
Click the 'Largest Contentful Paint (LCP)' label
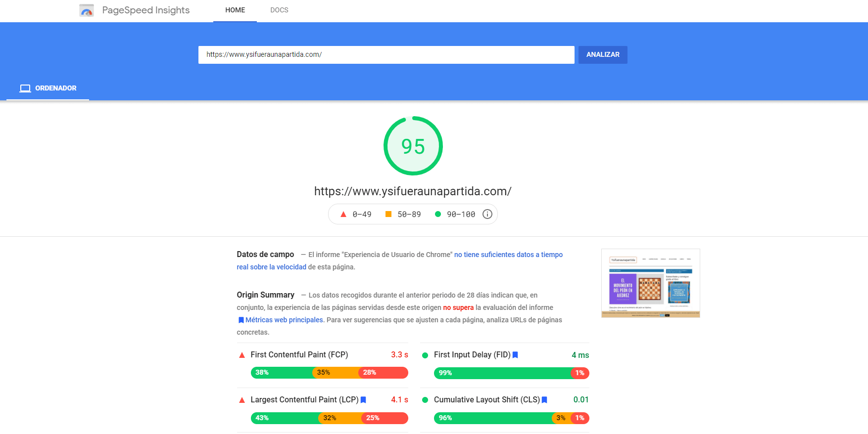(x=304, y=400)
